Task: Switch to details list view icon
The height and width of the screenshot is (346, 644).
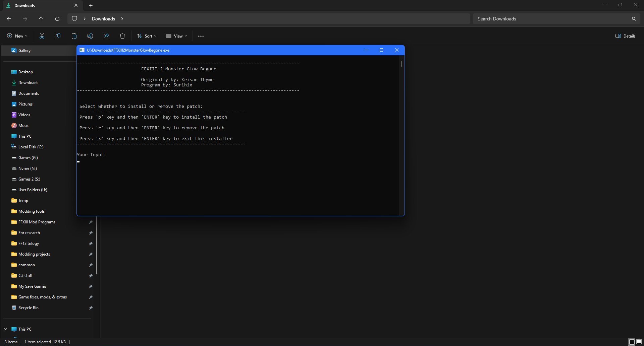Action: click(632, 342)
